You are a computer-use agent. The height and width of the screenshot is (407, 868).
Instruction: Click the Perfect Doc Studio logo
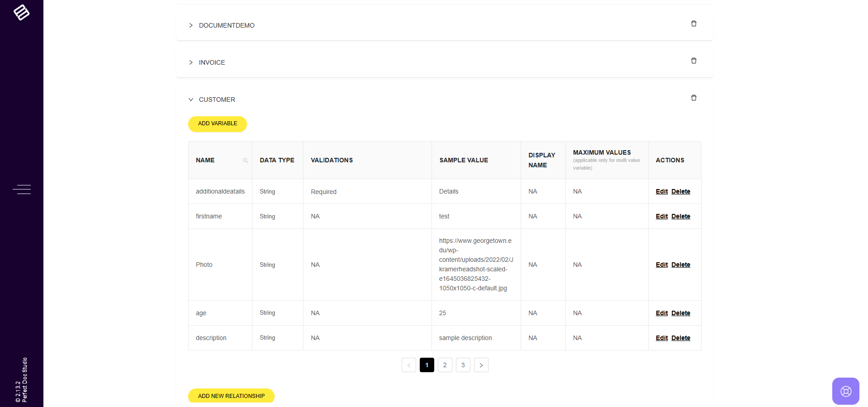click(x=21, y=12)
